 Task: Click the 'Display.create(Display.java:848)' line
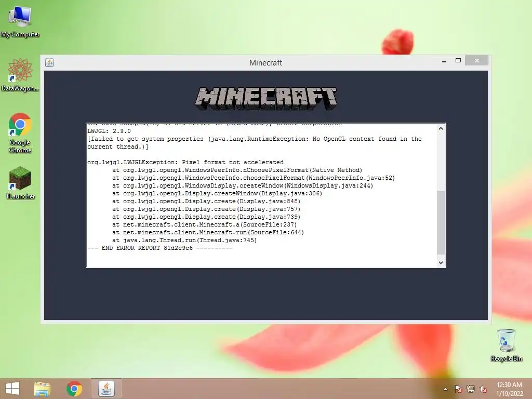click(206, 201)
